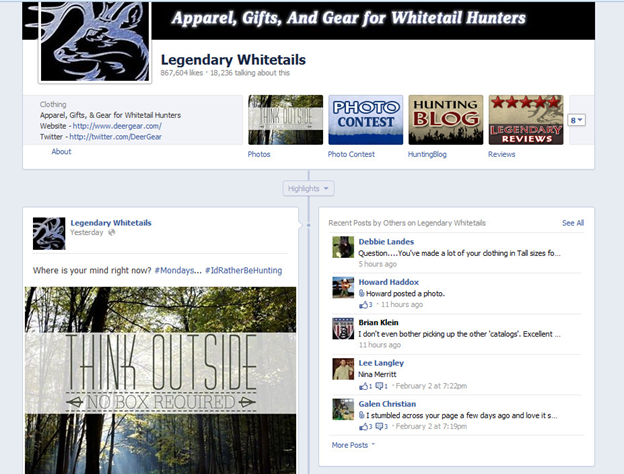624x474 pixels.
Task: Open Lee Langley profile name
Action: pyautogui.click(x=381, y=363)
